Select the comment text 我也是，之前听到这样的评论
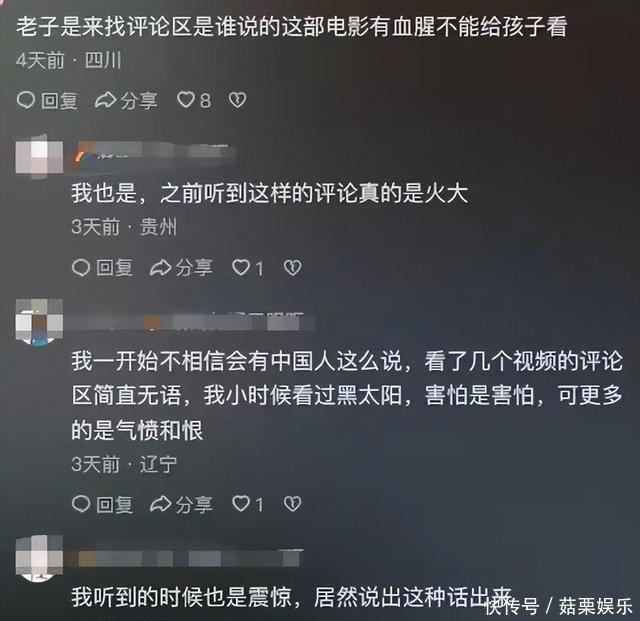The height and width of the screenshot is (621, 640). point(215,193)
